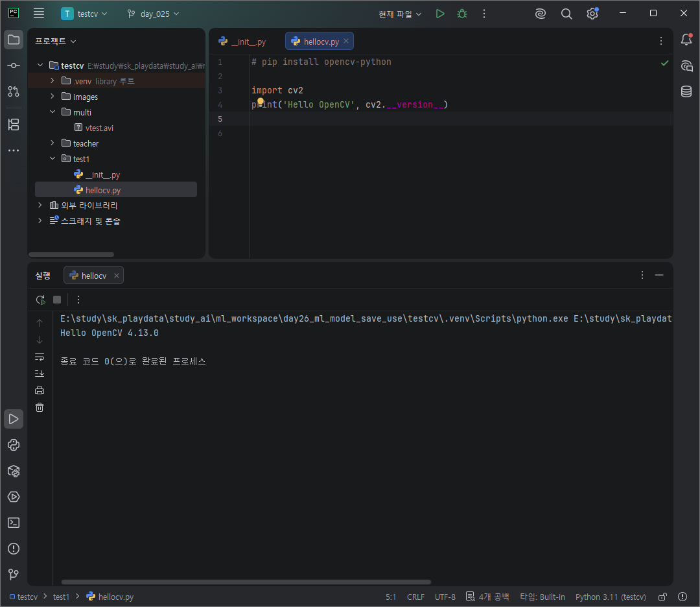The width and height of the screenshot is (700, 607).
Task: Expand External Libraries node
Action: [x=40, y=205]
